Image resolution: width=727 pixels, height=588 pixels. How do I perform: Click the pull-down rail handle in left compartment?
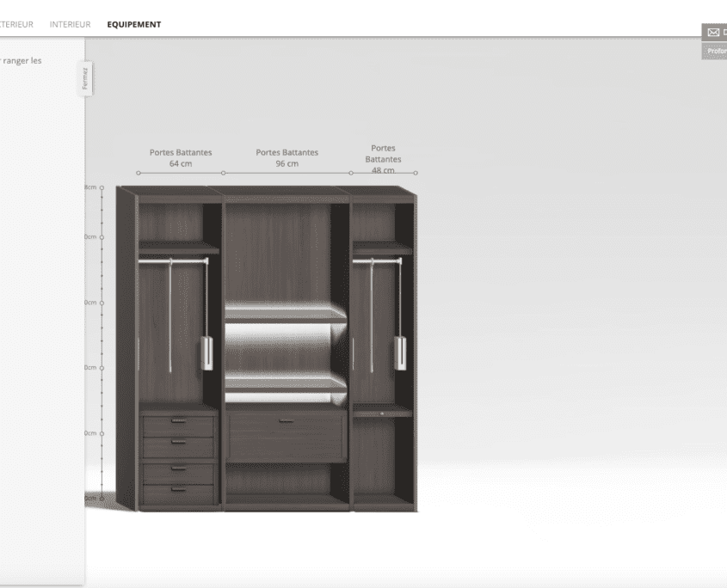coord(206,352)
